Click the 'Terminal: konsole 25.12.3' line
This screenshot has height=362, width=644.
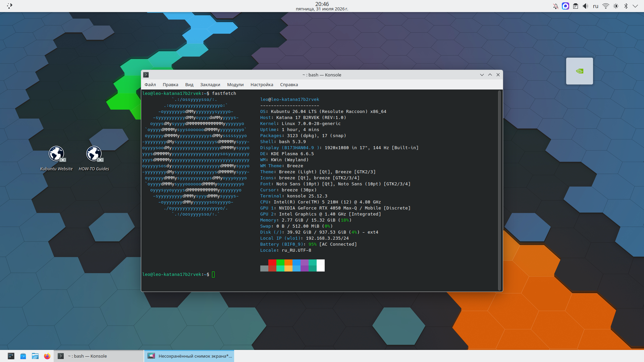click(294, 196)
